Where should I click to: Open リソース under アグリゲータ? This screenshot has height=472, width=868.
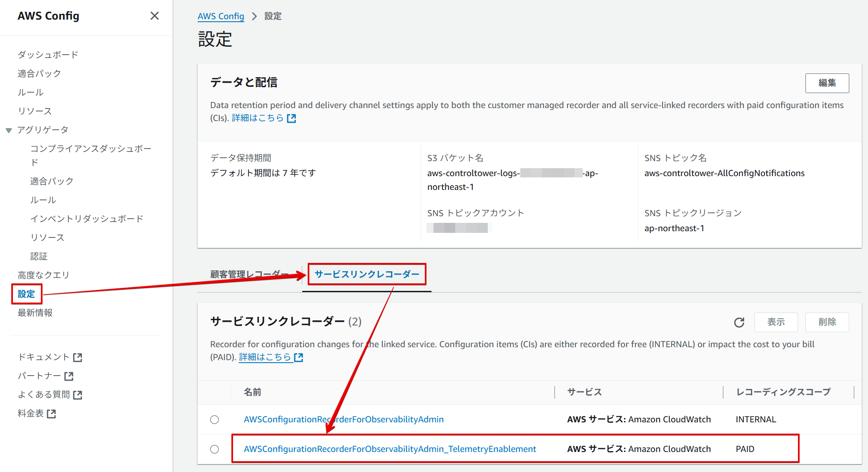pyautogui.click(x=47, y=237)
